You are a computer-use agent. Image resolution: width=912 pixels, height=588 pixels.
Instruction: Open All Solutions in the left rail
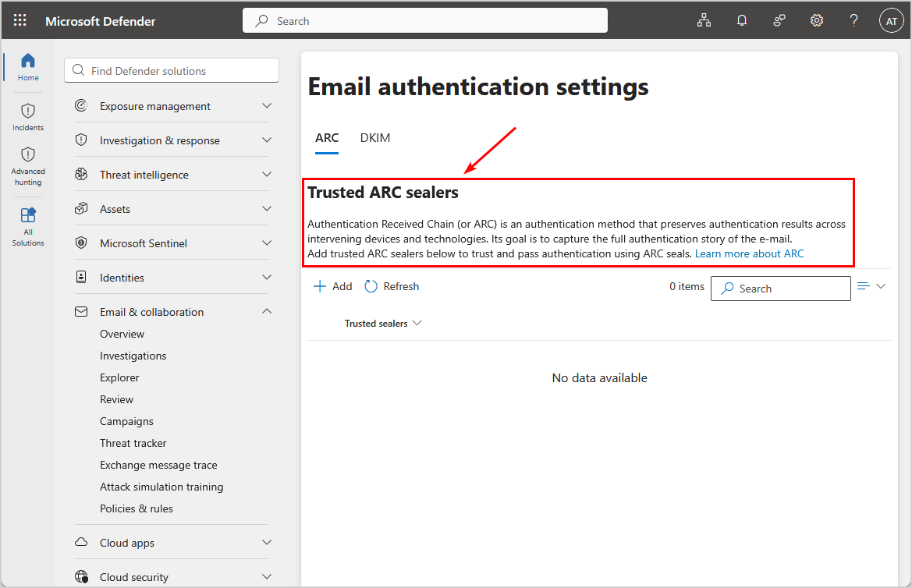click(x=28, y=227)
